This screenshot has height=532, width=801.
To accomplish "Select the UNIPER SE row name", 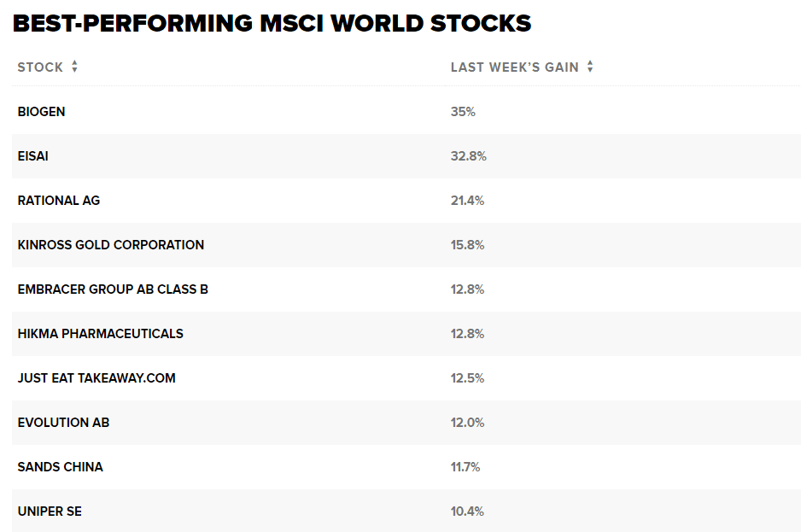I will tap(50, 512).
